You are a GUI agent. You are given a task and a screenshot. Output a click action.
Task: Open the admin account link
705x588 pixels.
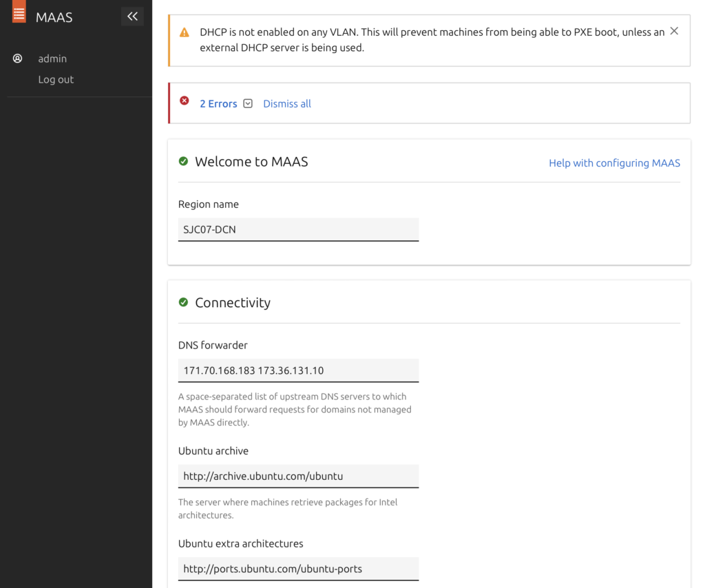click(52, 59)
